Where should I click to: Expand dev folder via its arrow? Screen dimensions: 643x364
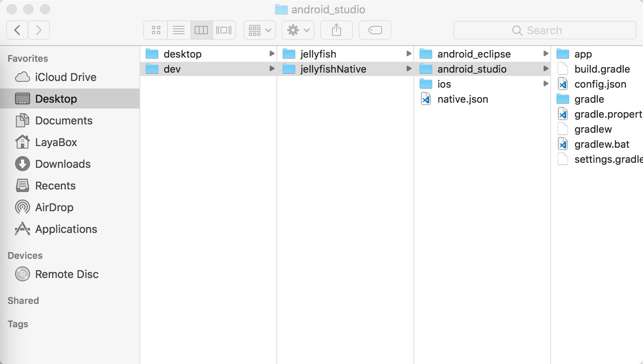point(272,68)
